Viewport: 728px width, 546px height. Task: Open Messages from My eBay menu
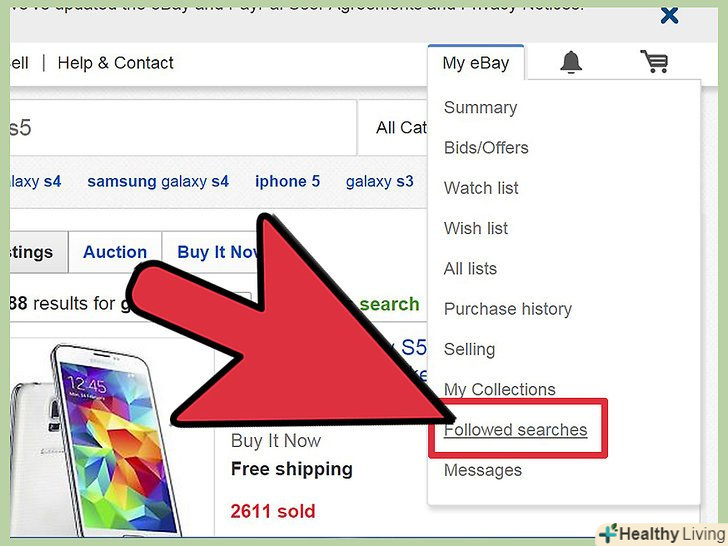483,470
